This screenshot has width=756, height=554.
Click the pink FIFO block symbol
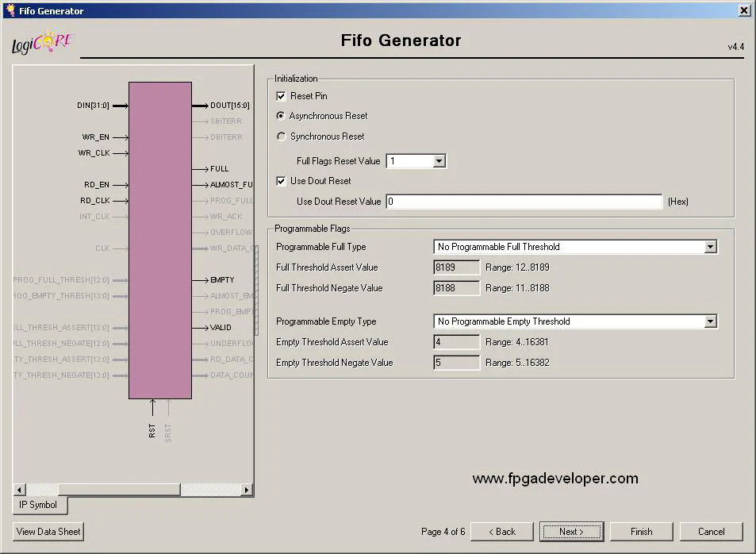(x=160, y=240)
